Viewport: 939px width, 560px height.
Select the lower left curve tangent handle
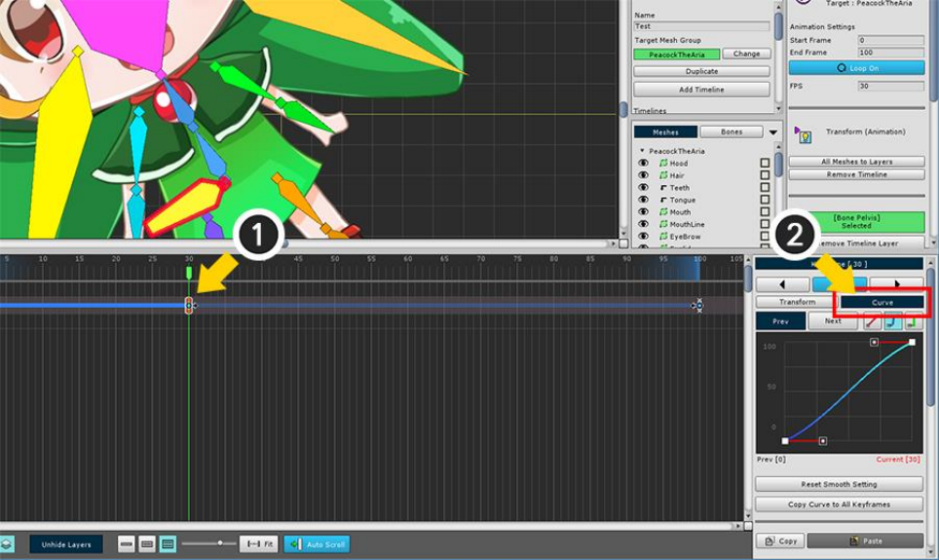[x=823, y=441]
